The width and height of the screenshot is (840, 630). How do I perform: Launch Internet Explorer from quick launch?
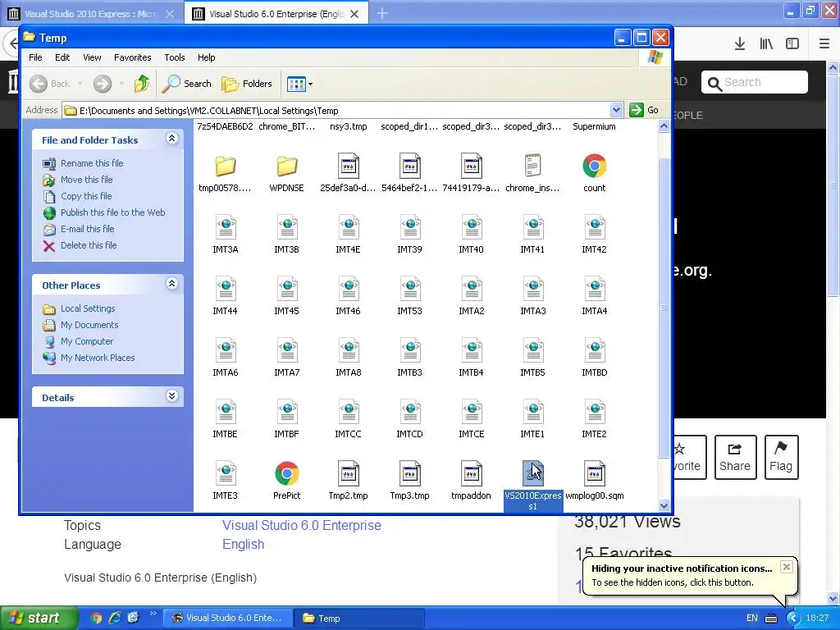(x=115, y=618)
